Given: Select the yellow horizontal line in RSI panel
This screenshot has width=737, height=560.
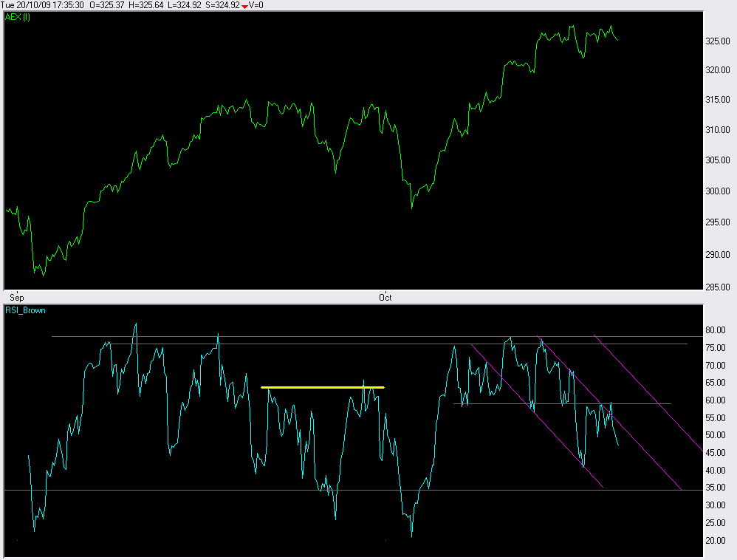Looking at the screenshot, I should [x=323, y=387].
